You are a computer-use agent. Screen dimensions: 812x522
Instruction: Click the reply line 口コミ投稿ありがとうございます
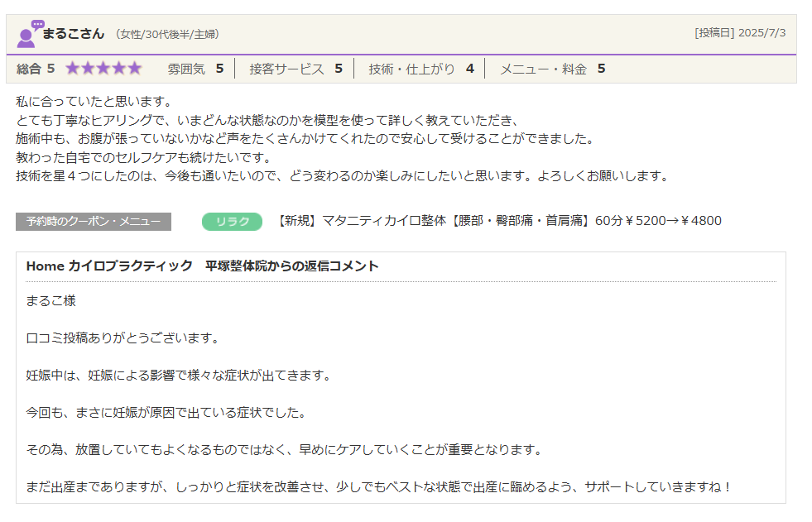(x=122, y=338)
